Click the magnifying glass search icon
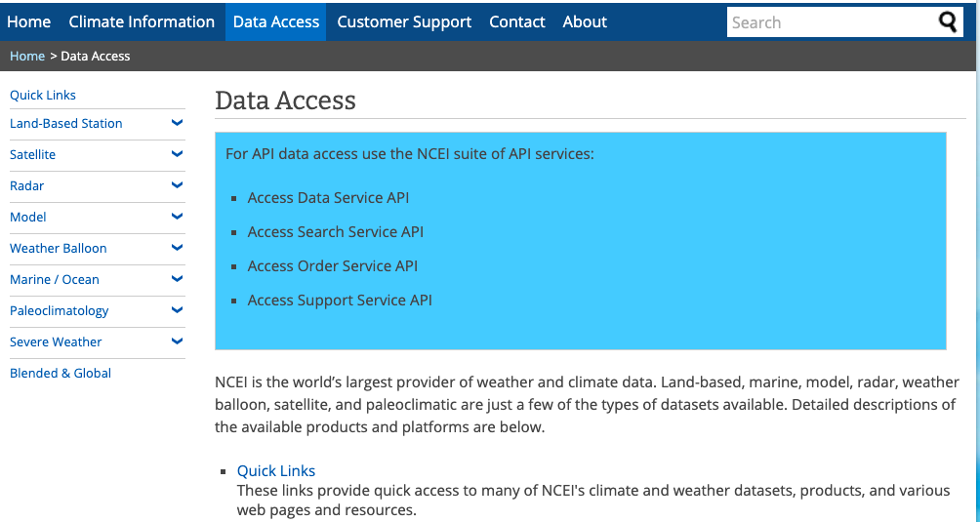This screenshot has height=522, width=980. [948, 22]
